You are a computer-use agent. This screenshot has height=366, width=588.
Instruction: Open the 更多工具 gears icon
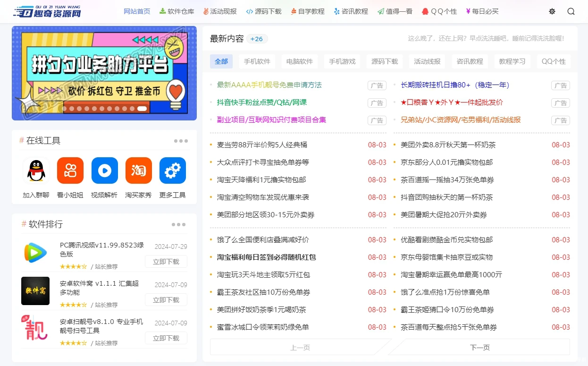[173, 170]
